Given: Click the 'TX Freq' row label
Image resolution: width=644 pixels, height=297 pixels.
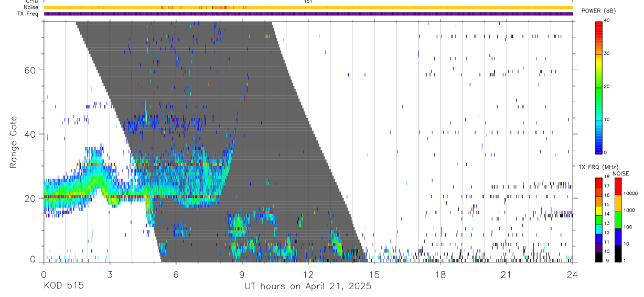Looking at the screenshot, I should click(28, 14).
